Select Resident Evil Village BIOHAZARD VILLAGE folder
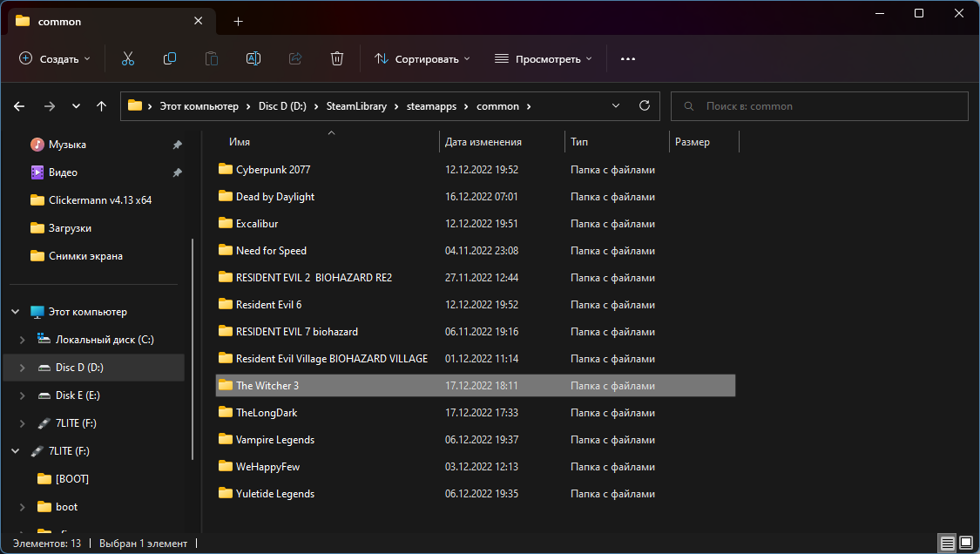This screenshot has height=554, width=980. coord(476,358)
